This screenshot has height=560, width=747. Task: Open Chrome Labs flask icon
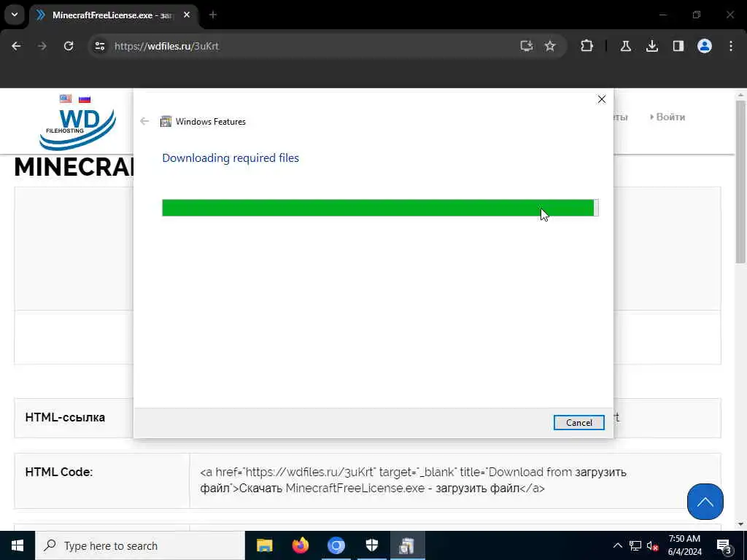[x=625, y=46]
